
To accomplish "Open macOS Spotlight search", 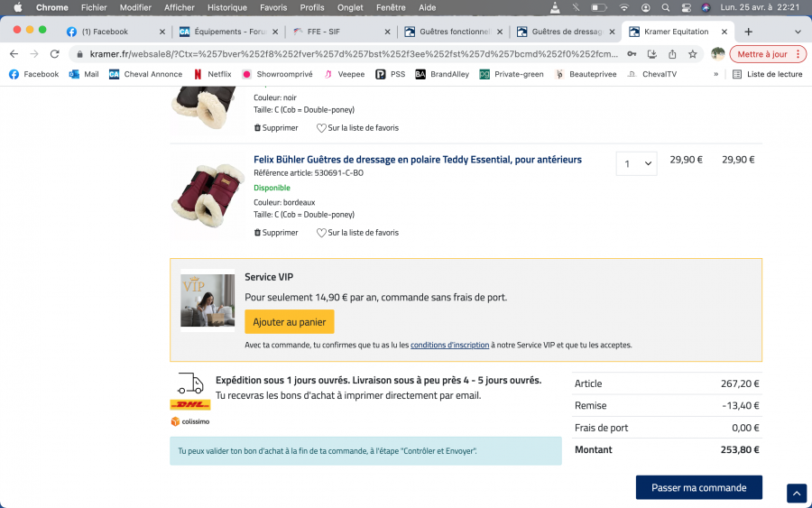I will click(x=665, y=7).
